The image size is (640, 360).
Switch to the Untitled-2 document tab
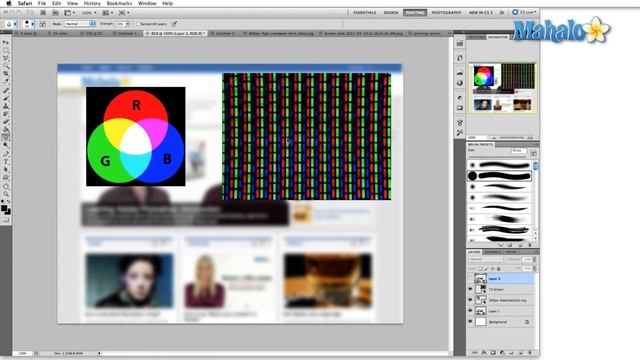[x=224, y=33]
